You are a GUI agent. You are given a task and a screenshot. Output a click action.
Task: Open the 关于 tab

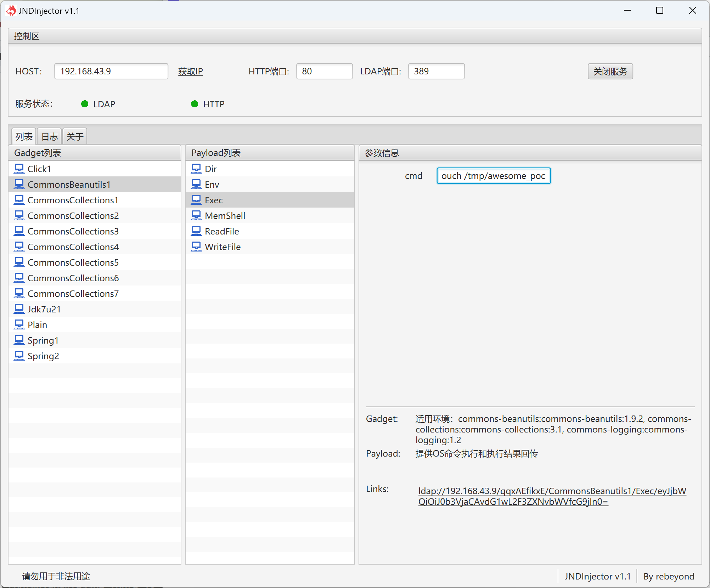[x=75, y=136]
